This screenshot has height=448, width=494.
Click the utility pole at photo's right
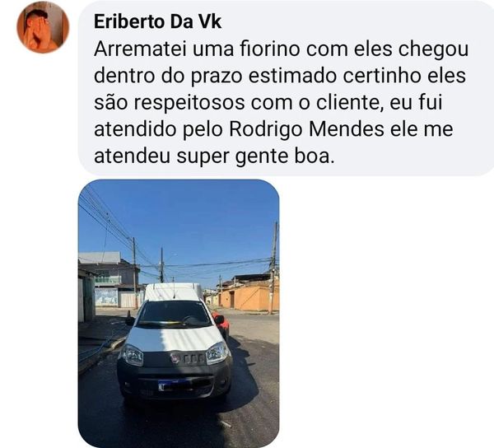pos(273,268)
